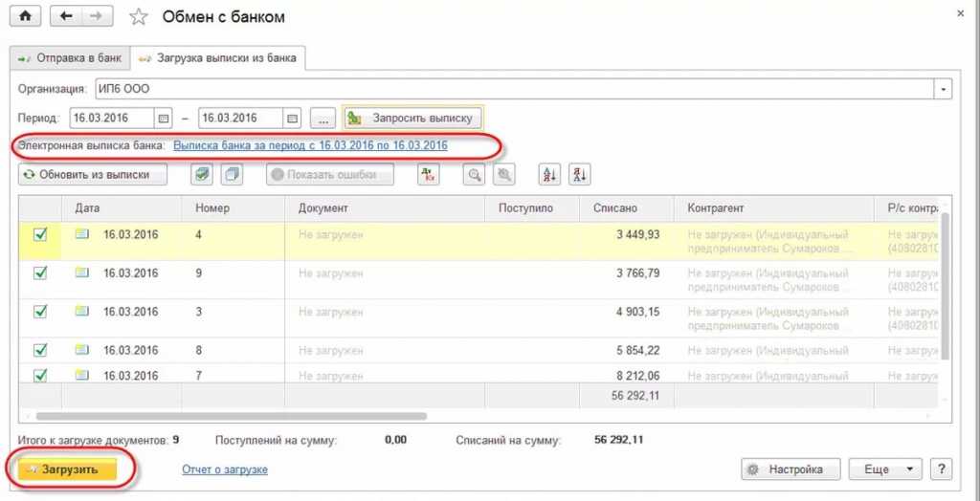Deselect the row with amount 4 903,15

40,311
